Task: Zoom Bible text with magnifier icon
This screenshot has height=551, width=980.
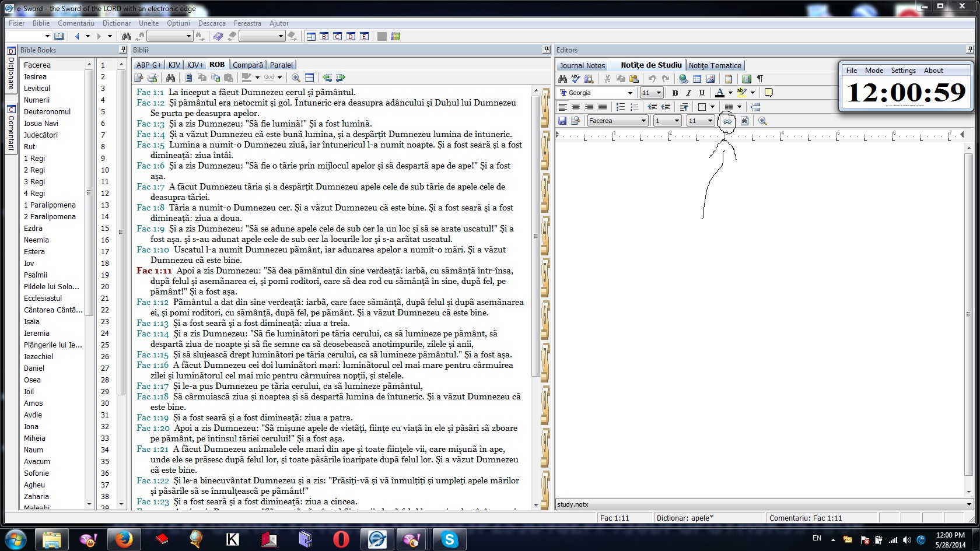Action: tap(296, 78)
